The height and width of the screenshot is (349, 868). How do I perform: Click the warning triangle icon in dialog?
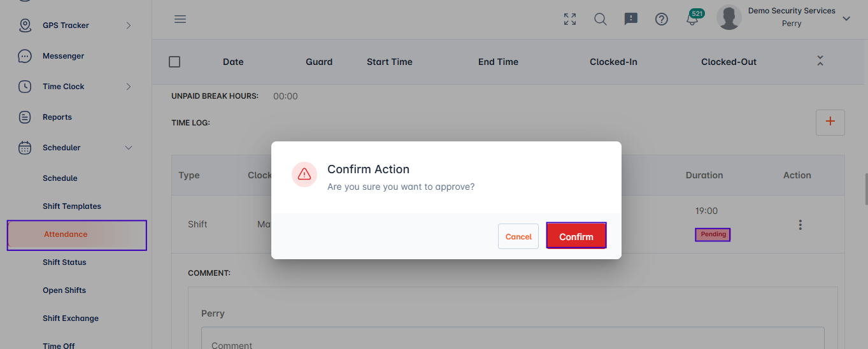tap(304, 174)
